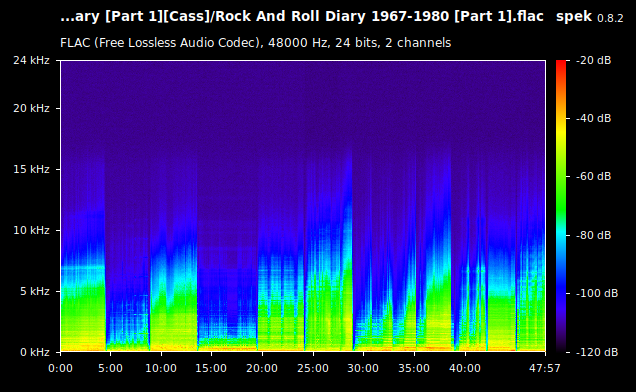636x392 pixels.
Task: Click the '24 kHz' frequency axis label
Action: pos(31,60)
